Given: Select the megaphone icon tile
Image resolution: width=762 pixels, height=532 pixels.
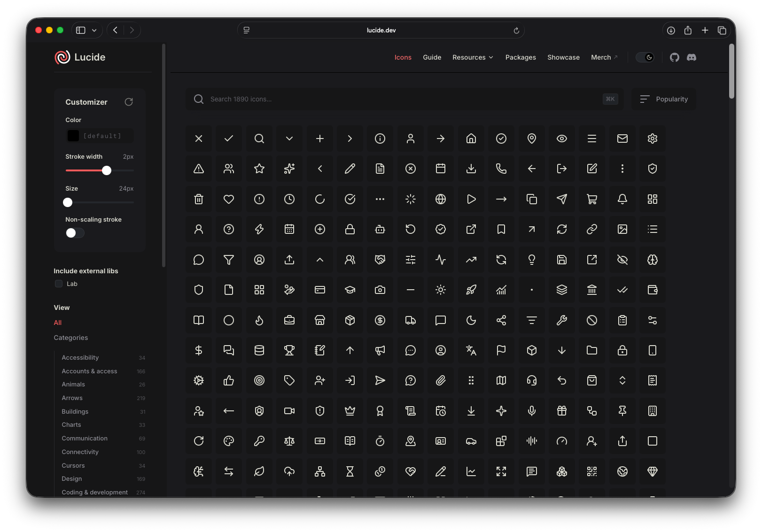Looking at the screenshot, I should 380,350.
